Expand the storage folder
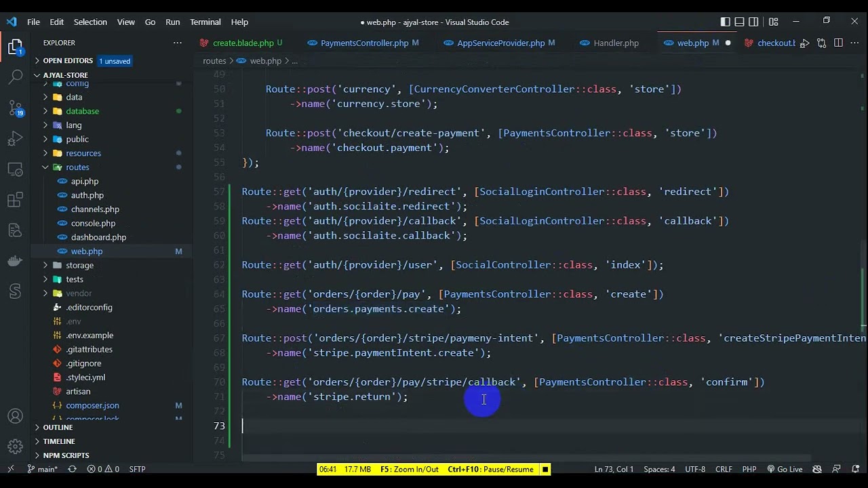The height and width of the screenshot is (488, 868). tap(79, 266)
